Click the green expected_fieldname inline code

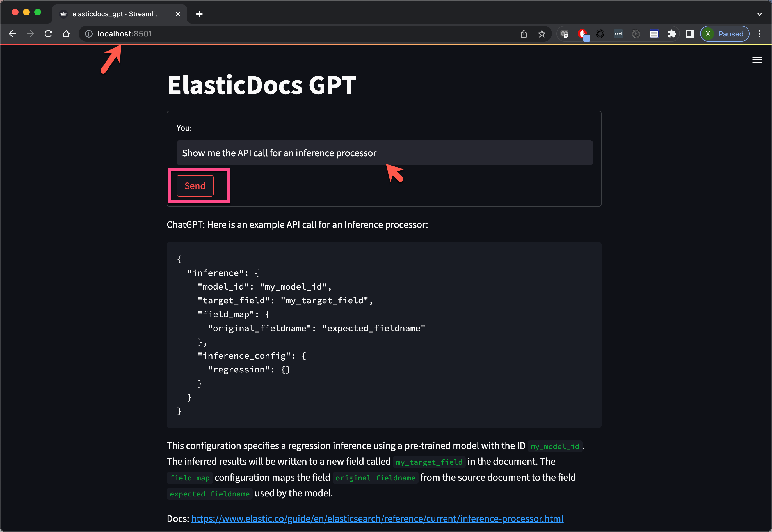click(x=209, y=493)
